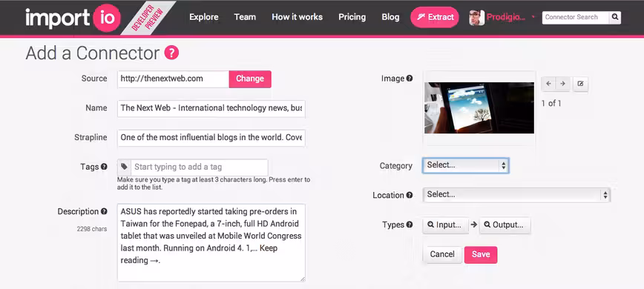Go to How it works
The image size is (644, 289).
[x=297, y=17]
